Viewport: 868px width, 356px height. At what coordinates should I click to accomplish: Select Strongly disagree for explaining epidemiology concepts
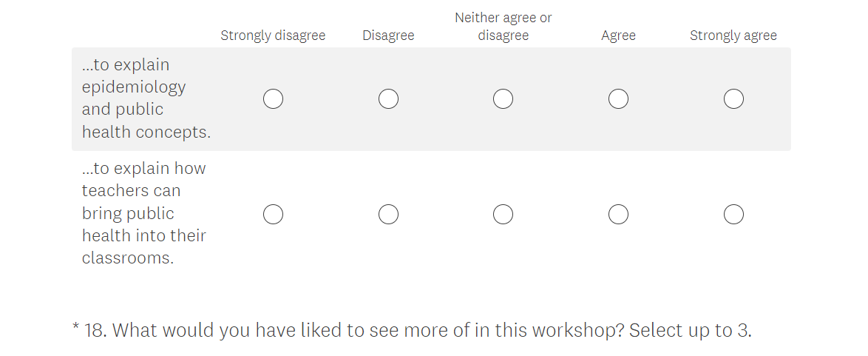[x=273, y=99]
